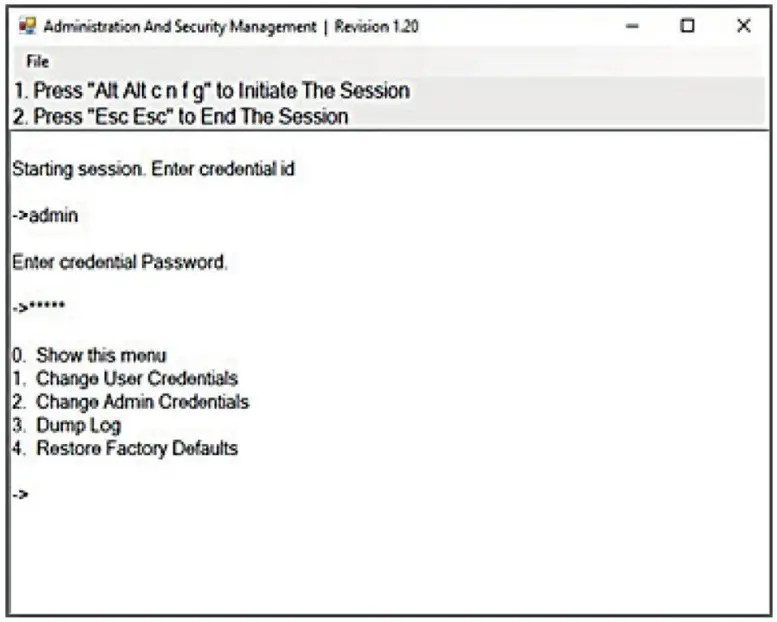Click the masked password asterisks entry
Screen dimensions: 777x622
click(39, 308)
